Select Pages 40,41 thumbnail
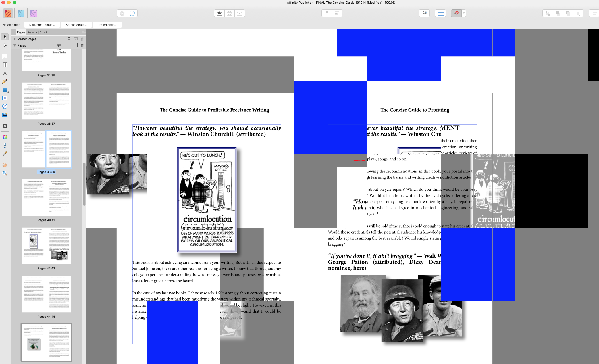599x364 pixels. coord(46,197)
